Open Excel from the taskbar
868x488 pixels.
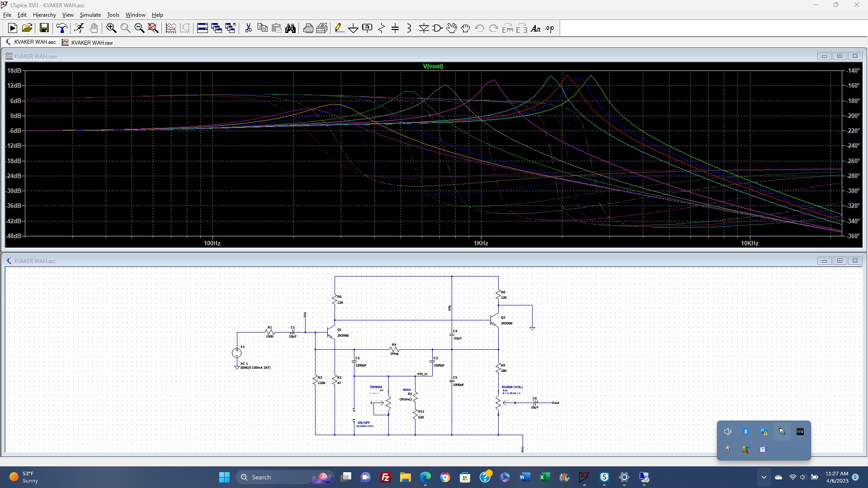point(545,477)
